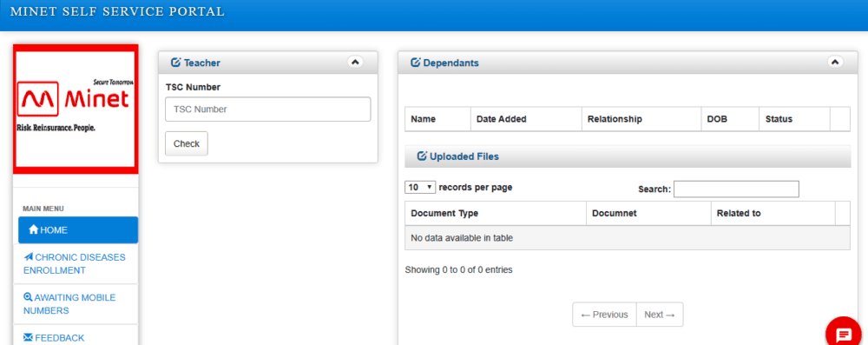This screenshot has width=868, height=345.
Task: Click the red chat bubble icon
Action: [844, 334]
